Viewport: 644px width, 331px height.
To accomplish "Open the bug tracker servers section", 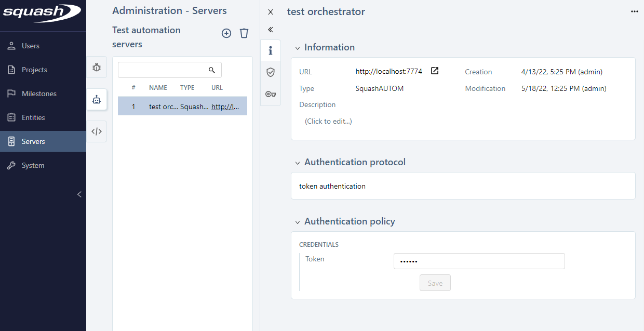I will [97, 68].
